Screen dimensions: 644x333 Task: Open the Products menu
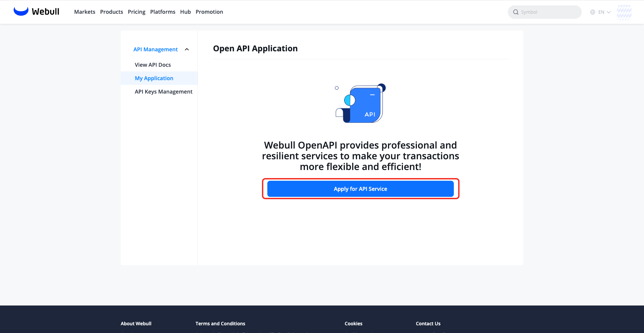pos(111,12)
